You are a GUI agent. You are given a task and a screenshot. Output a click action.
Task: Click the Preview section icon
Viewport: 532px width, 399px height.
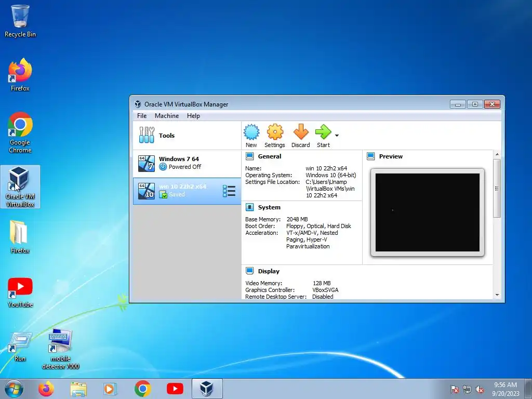[371, 156]
